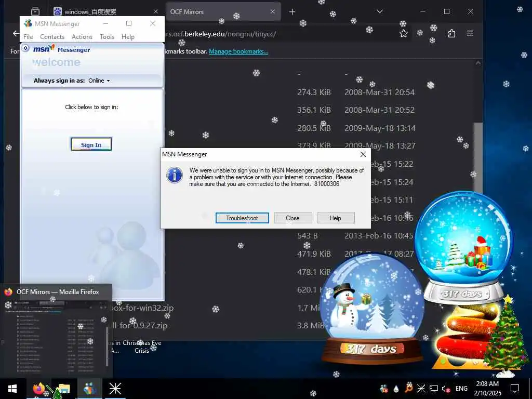Viewport: 532px width, 399px height.
Task: Close the windows_百度搜索 tab
Action: pyautogui.click(x=156, y=11)
